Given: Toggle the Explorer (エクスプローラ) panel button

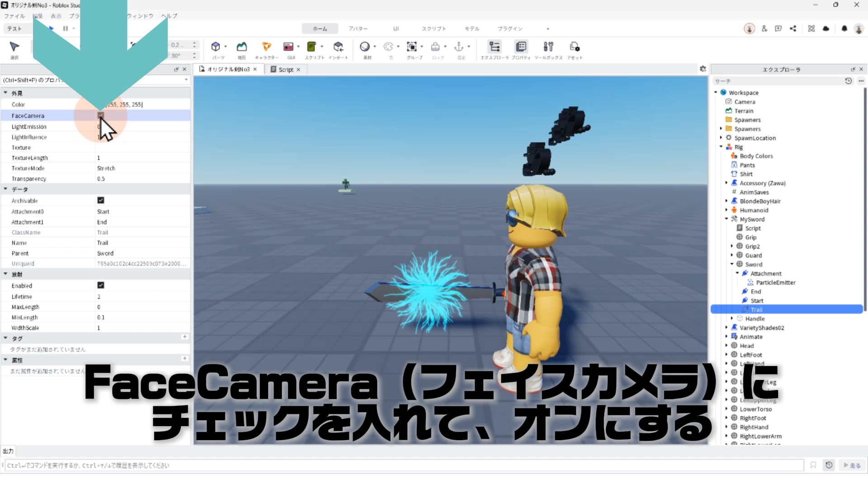Looking at the screenshot, I should pos(494,47).
